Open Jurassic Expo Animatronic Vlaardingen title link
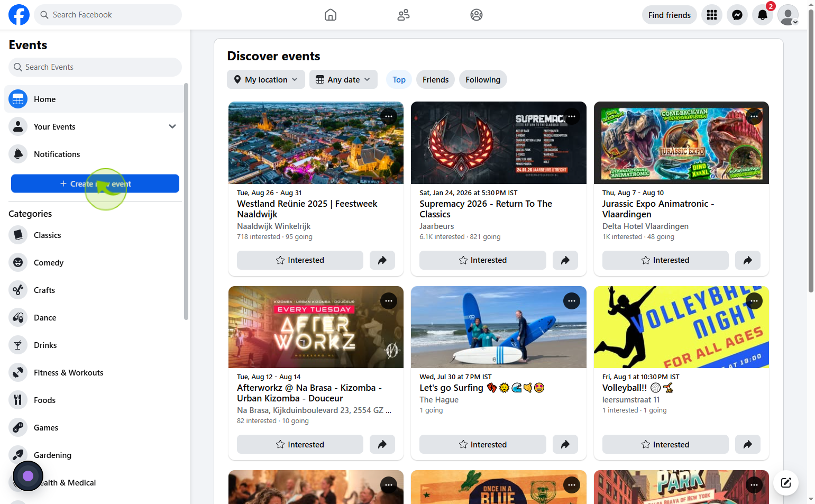 658,209
